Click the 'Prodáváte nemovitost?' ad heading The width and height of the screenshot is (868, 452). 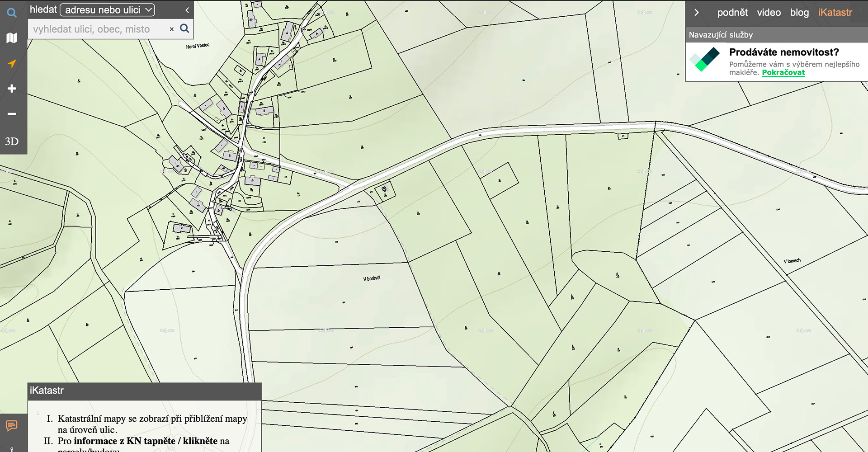(784, 52)
